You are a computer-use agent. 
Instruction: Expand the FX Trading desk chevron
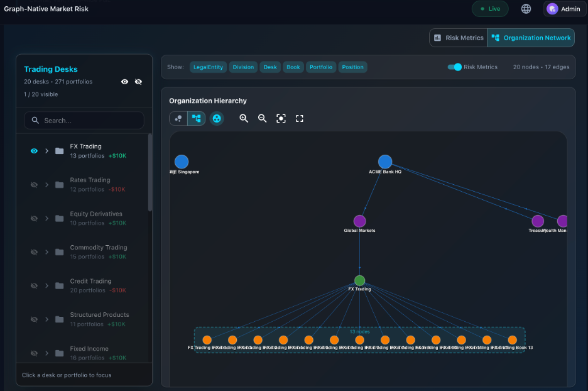(46, 151)
